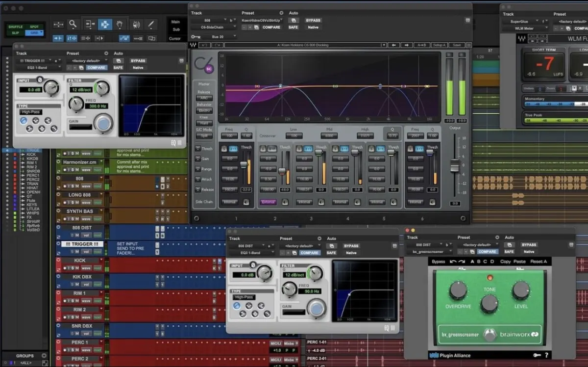Select the Pencil tool

[151, 24]
